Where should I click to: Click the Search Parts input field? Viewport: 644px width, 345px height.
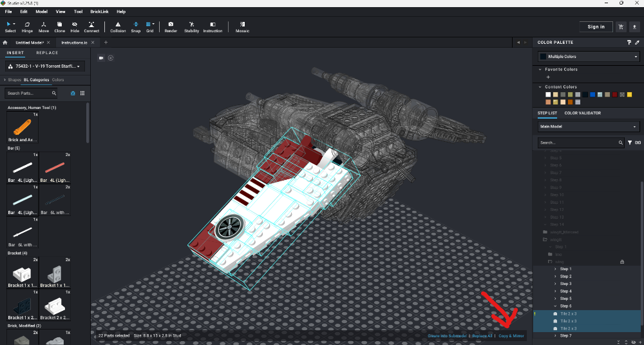pos(35,93)
